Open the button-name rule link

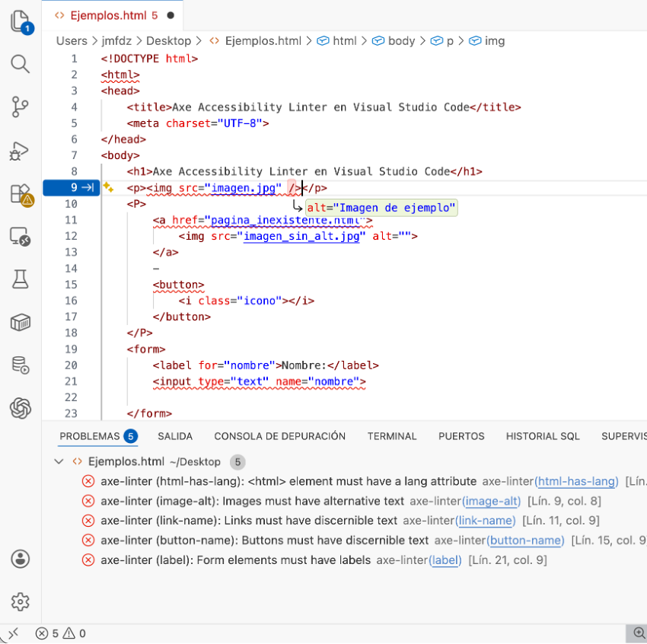point(526,540)
